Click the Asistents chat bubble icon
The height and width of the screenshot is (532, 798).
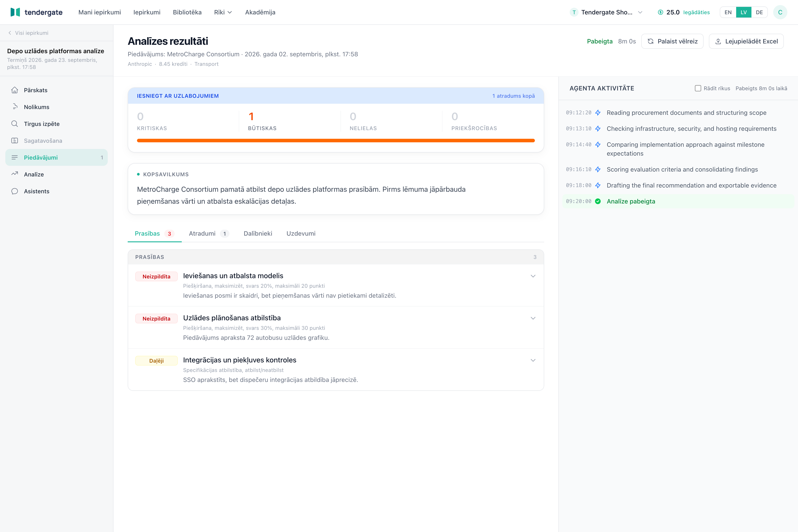[x=15, y=191]
